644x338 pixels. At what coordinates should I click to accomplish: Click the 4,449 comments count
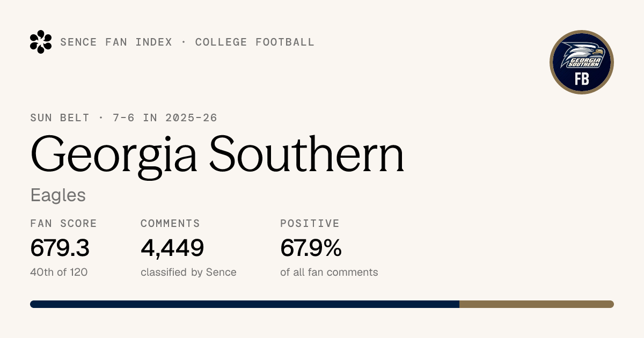click(x=172, y=248)
